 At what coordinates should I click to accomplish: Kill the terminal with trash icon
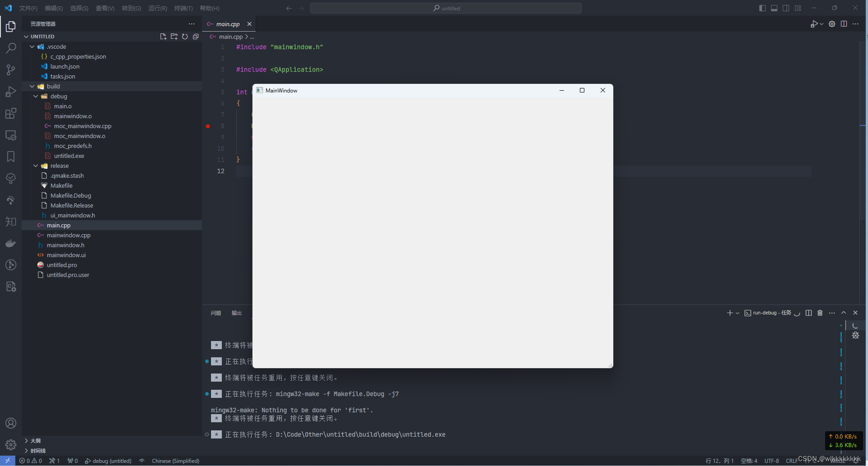tap(820, 313)
